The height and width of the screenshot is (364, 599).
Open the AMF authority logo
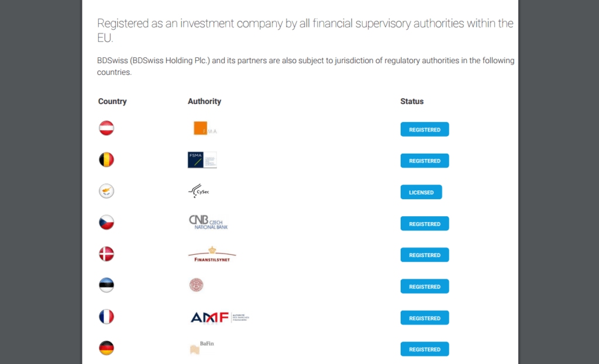click(x=220, y=317)
